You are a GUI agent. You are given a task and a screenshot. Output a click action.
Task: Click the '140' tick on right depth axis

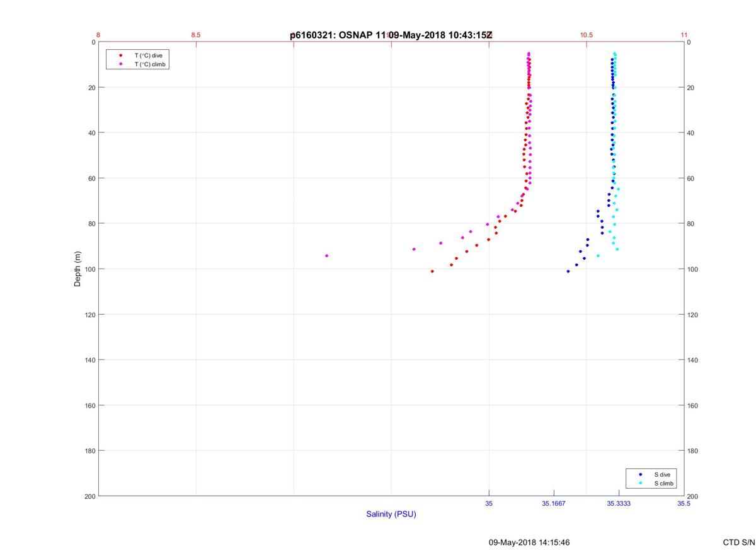pyautogui.click(x=693, y=360)
